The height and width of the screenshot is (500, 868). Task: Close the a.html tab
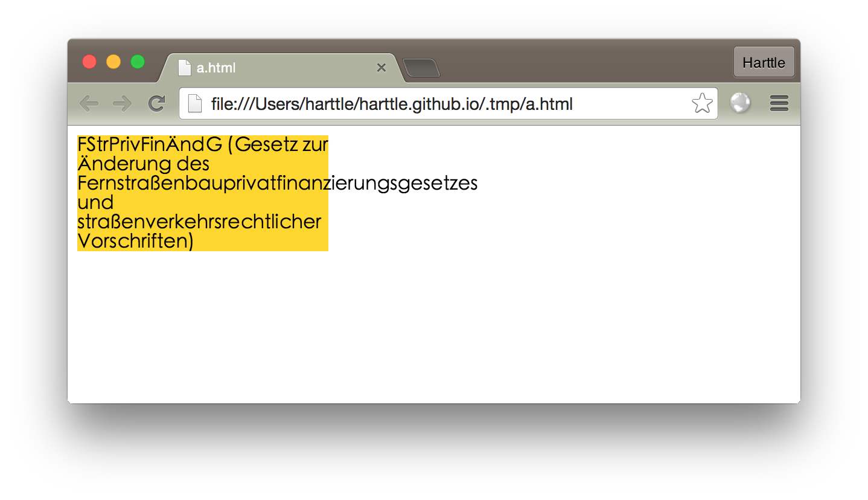coord(381,68)
